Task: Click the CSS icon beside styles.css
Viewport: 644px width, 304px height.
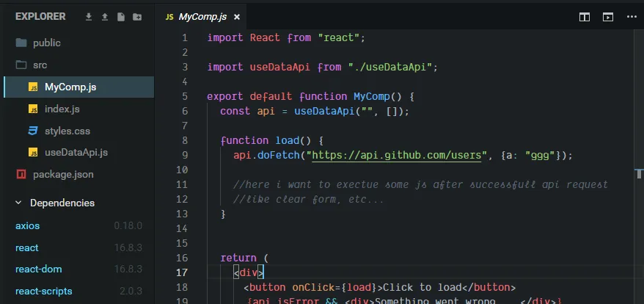Action: [x=33, y=131]
